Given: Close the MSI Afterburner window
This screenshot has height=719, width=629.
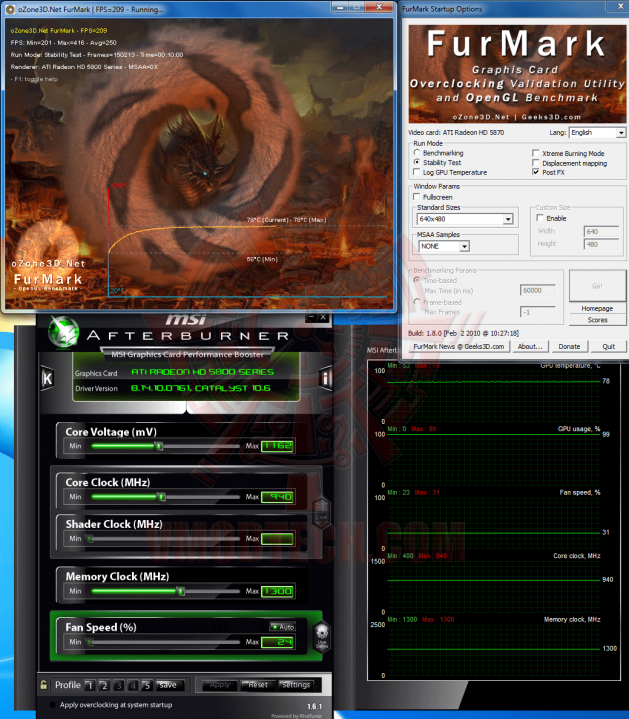Looking at the screenshot, I should coord(323,317).
